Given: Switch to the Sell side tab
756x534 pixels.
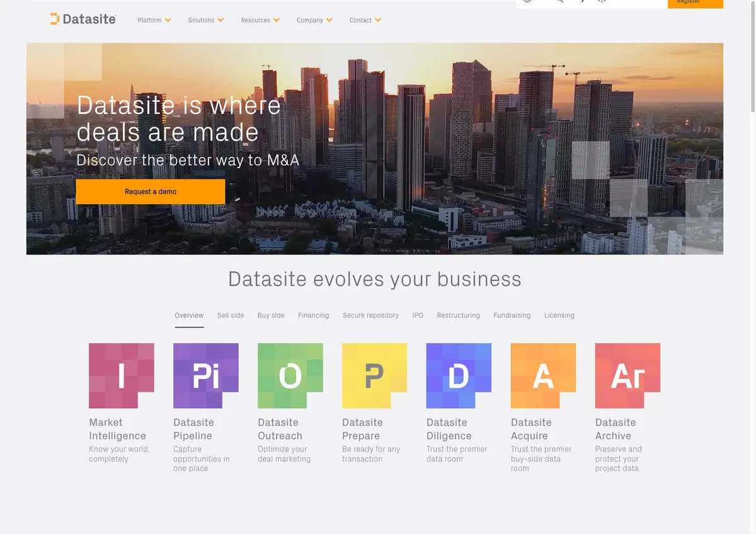Looking at the screenshot, I should tap(231, 315).
